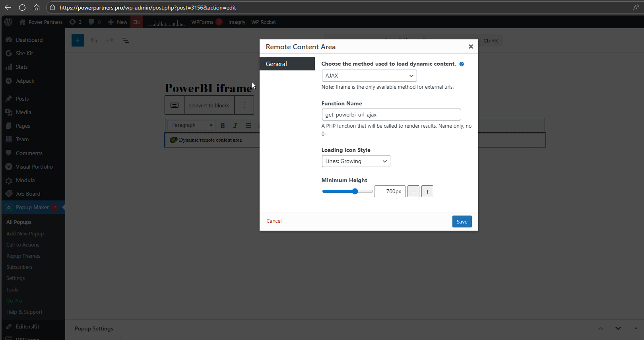Open the Dashboard sidebar item
Screen dimensions: 644x340
click(x=33, y=40)
